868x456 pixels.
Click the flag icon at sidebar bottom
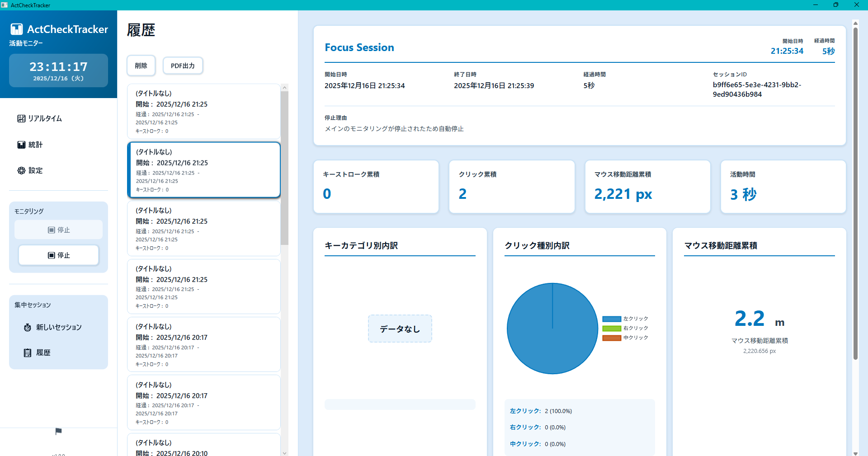[58, 432]
